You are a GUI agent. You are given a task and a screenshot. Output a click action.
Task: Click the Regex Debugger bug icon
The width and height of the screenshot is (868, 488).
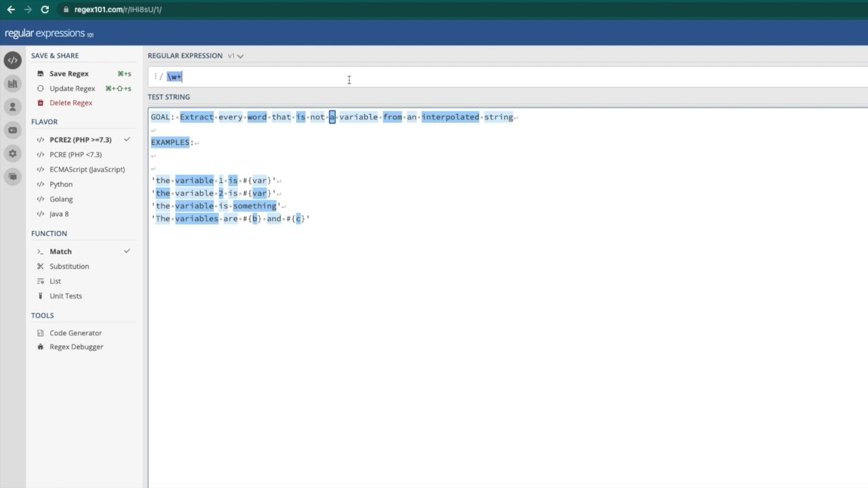click(41, 347)
